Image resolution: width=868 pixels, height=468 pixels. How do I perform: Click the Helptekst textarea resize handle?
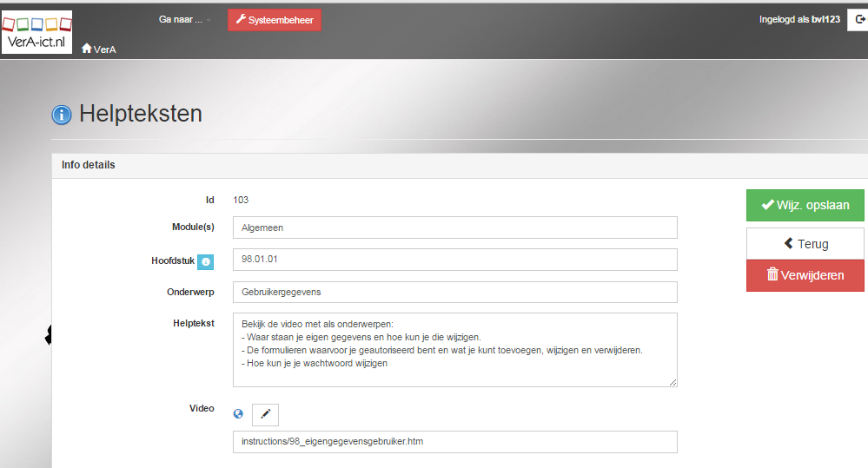click(x=673, y=382)
